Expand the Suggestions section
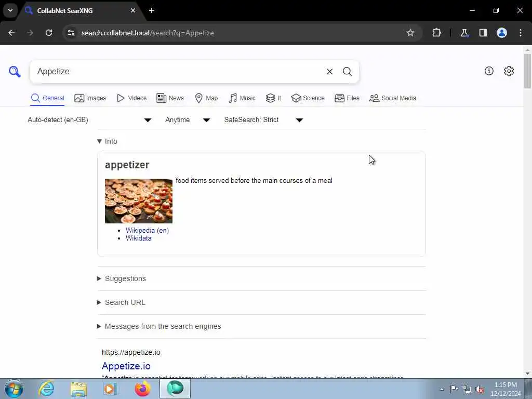The width and height of the screenshot is (532, 399). (122, 278)
